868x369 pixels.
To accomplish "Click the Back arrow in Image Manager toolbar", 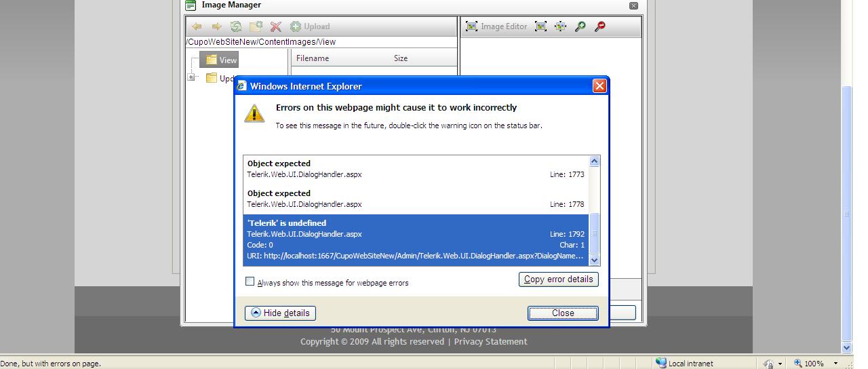I will pyautogui.click(x=197, y=26).
